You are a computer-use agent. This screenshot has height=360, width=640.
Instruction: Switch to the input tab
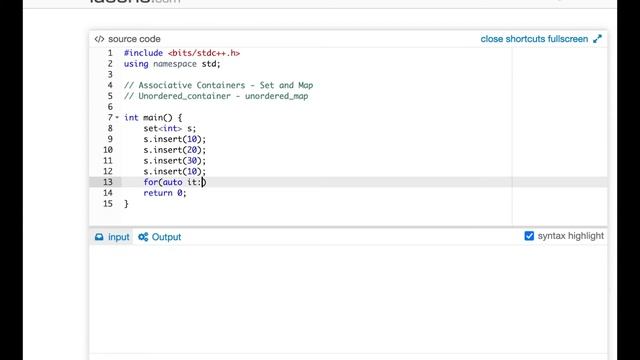(x=112, y=237)
